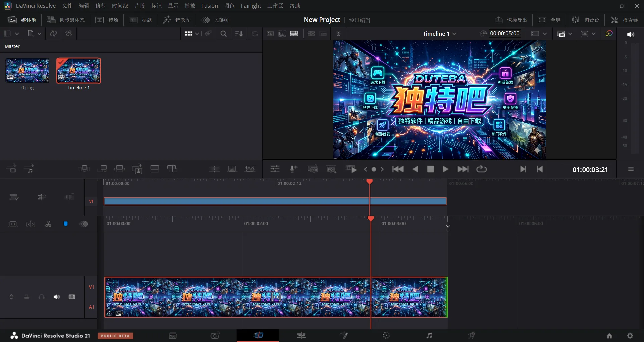Select the 0.png thumbnail in media pool
Viewport: 644px width, 342px height.
(28, 71)
